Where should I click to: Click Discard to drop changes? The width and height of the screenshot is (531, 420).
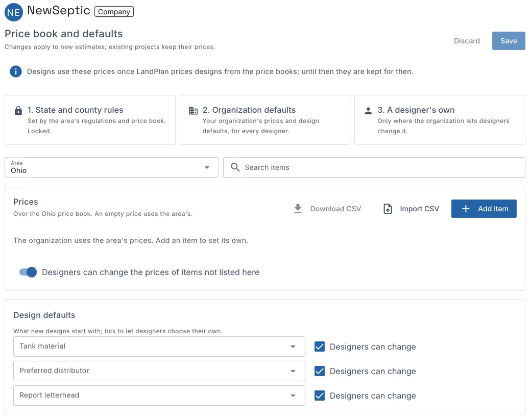pyautogui.click(x=467, y=41)
